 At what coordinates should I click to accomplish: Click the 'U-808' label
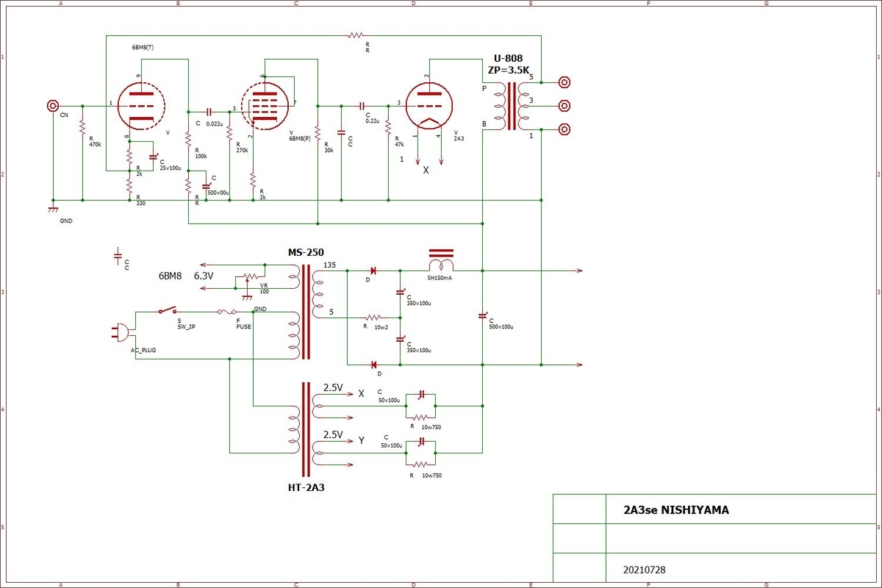[x=508, y=58]
